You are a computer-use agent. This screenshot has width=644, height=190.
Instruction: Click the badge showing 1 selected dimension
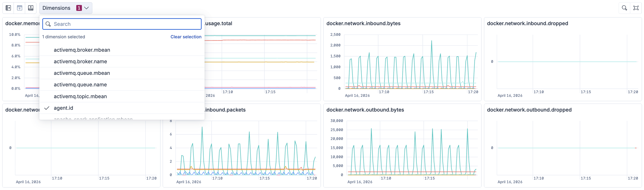(79, 8)
